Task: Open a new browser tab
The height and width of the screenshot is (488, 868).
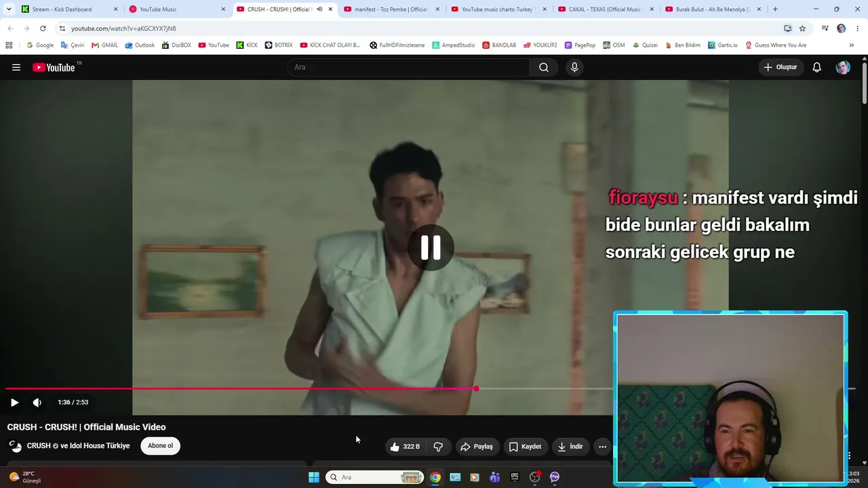Action: pyautogui.click(x=775, y=9)
